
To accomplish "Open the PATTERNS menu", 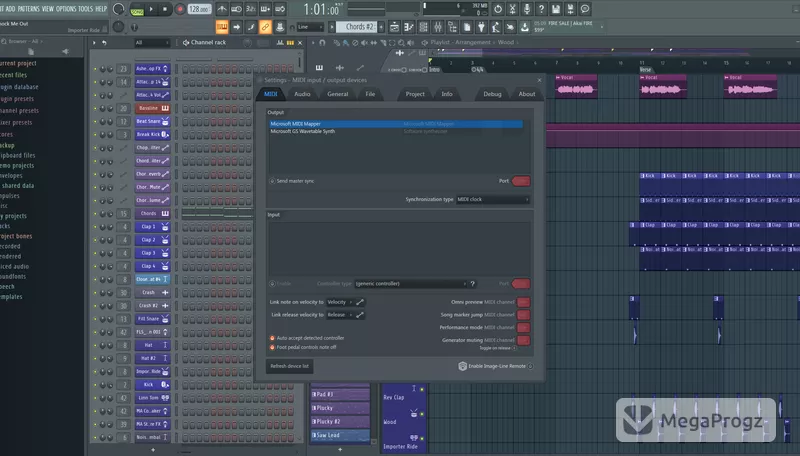I will click(29, 9).
